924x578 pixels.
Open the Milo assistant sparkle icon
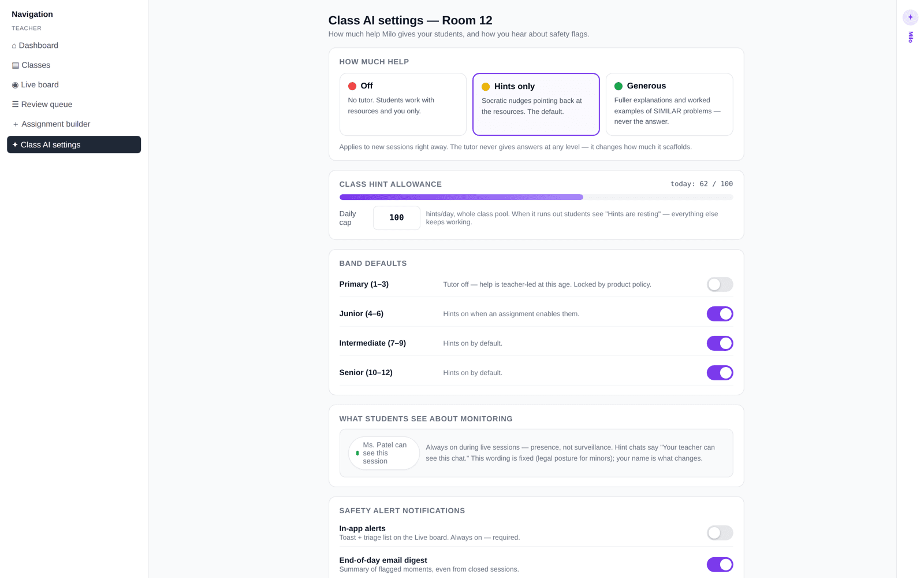[910, 17]
